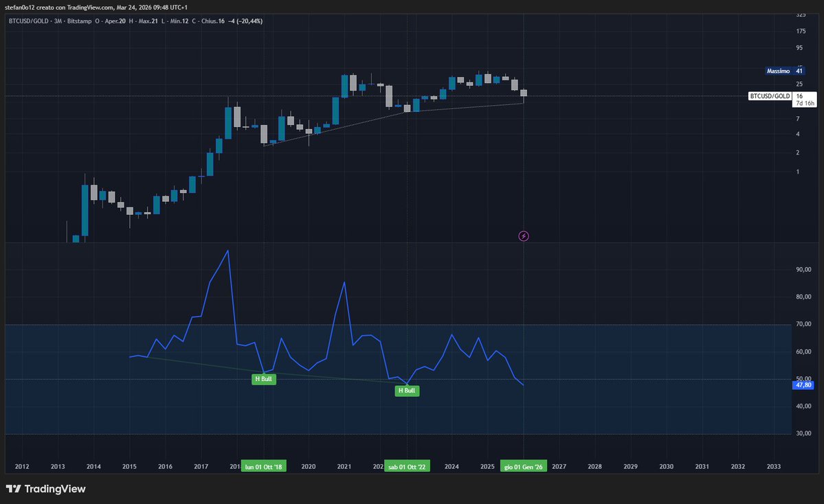This screenshot has height=504, width=824.
Task: Click the Min.12 low value
Action: click(x=179, y=21)
